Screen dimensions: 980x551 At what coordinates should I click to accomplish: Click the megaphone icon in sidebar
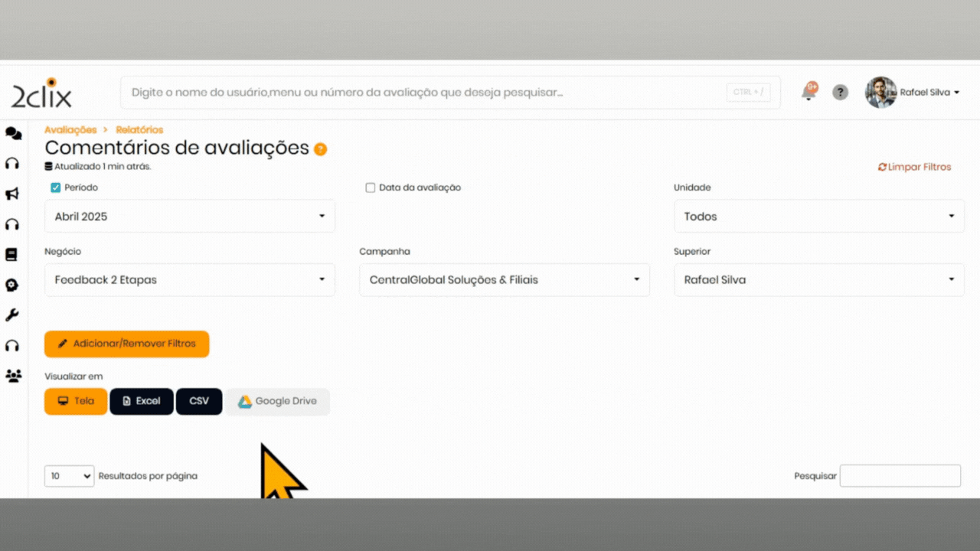point(12,194)
